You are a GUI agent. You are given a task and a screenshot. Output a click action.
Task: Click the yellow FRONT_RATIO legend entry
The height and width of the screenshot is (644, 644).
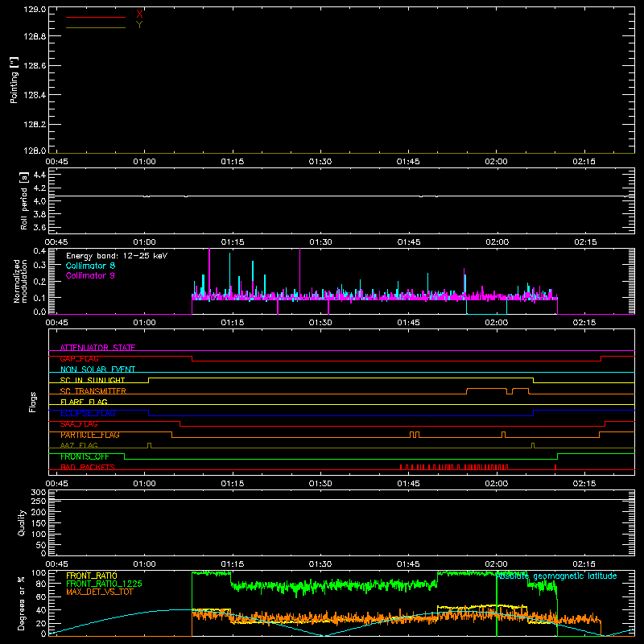click(92, 576)
